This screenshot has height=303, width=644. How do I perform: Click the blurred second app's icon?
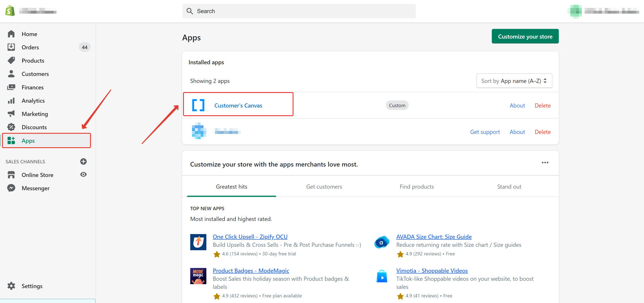coord(199,131)
